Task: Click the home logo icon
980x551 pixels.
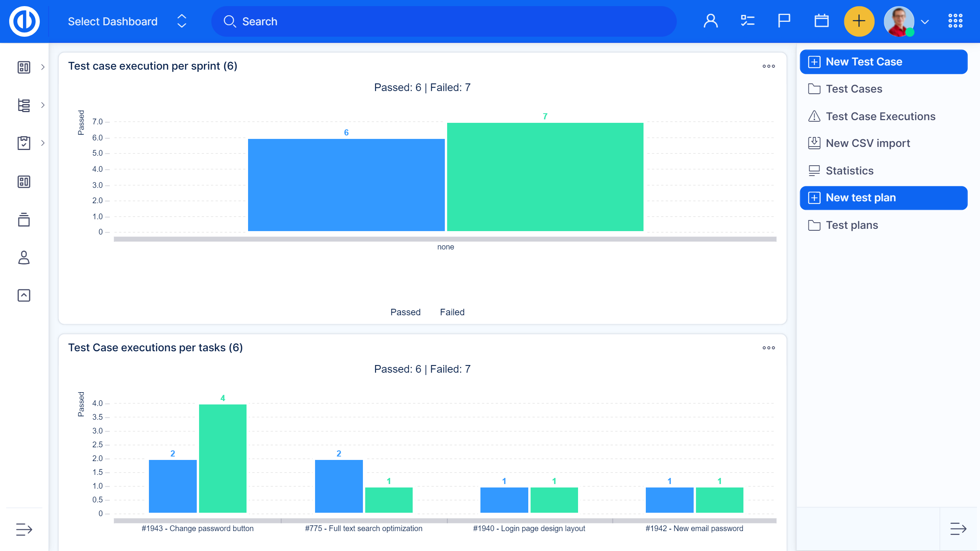Action: click(x=24, y=21)
